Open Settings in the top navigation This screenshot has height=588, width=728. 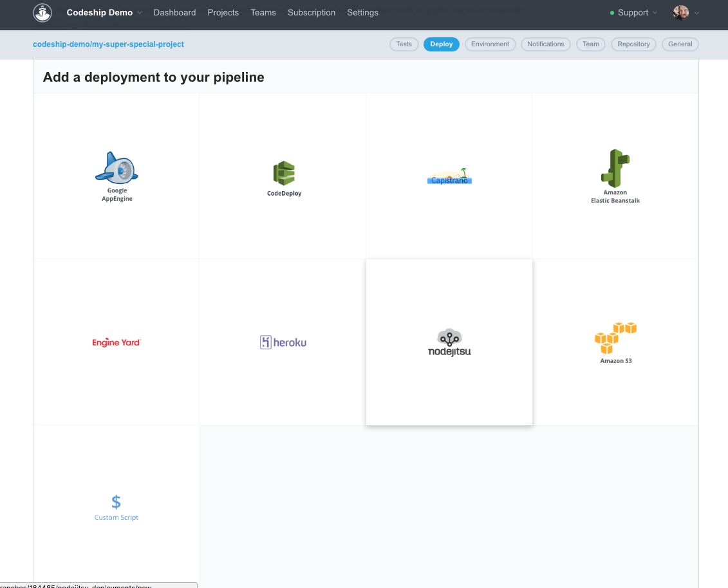coord(362,12)
